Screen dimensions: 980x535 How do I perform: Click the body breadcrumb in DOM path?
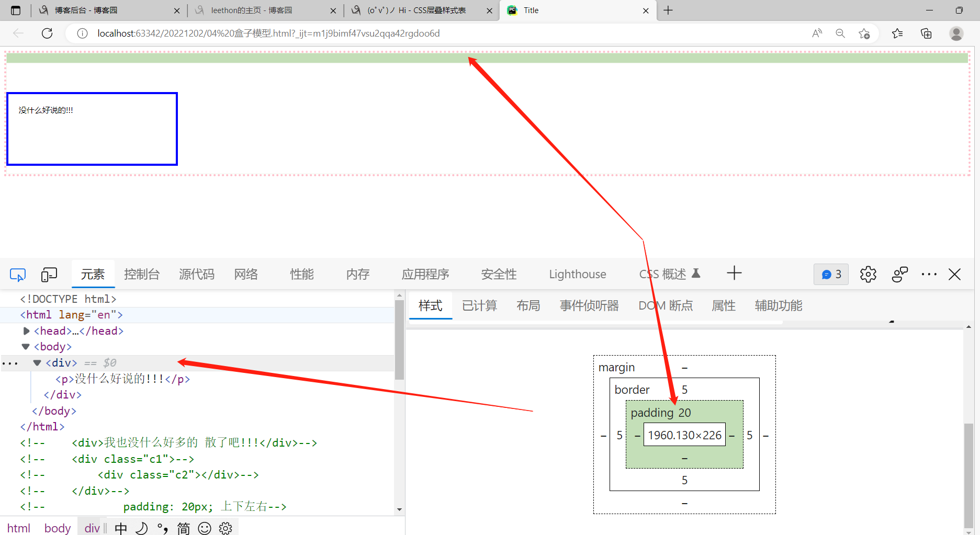(x=58, y=528)
